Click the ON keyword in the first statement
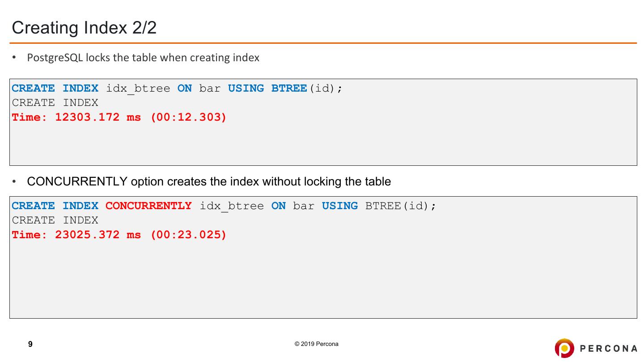This screenshot has height=362, width=644. [x=185, y=88]
